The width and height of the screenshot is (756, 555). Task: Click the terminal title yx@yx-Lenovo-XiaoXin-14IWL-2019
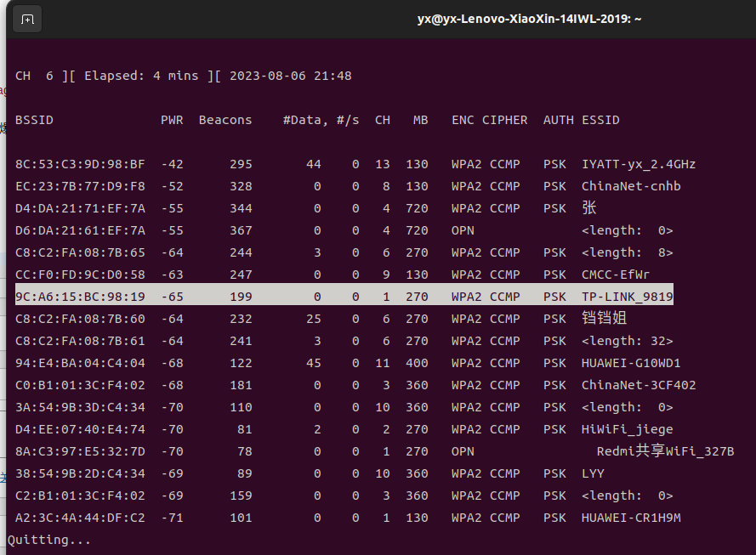click(530, 20)
